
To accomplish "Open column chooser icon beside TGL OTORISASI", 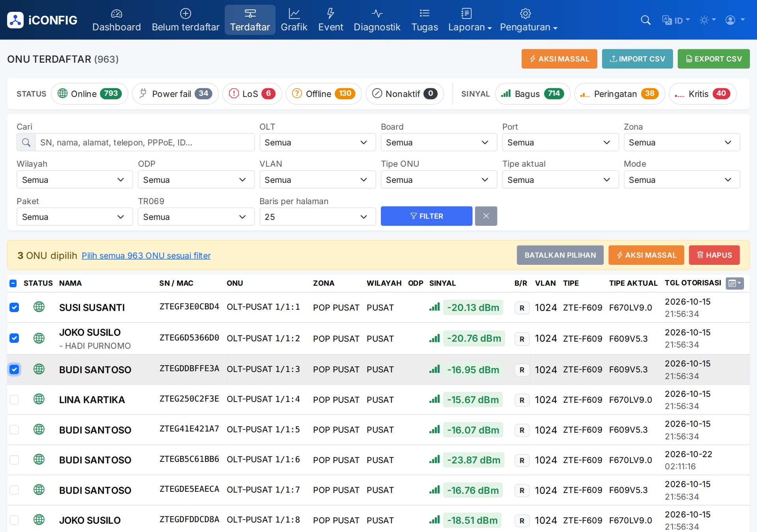I will [x=735, y=283].
